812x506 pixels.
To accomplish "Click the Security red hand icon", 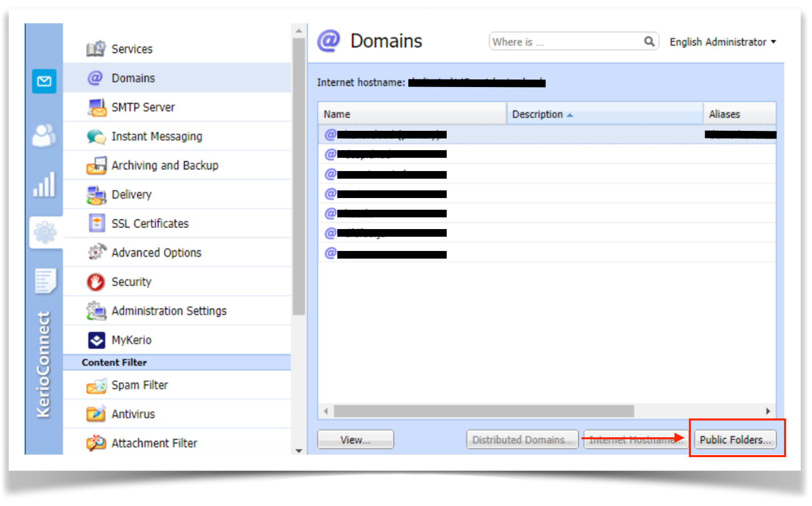I will (96, 282).
